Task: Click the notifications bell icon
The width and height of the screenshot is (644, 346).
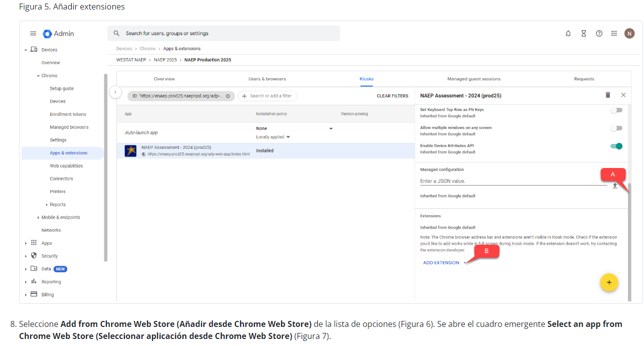Action: click(568, 34)
